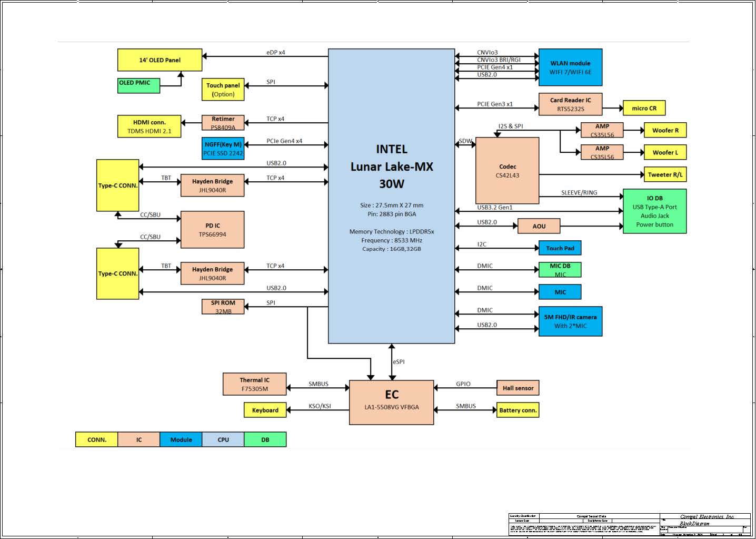Click the Woofer R block
This screenshot has width=756, height=539.
tap(665, 130)
